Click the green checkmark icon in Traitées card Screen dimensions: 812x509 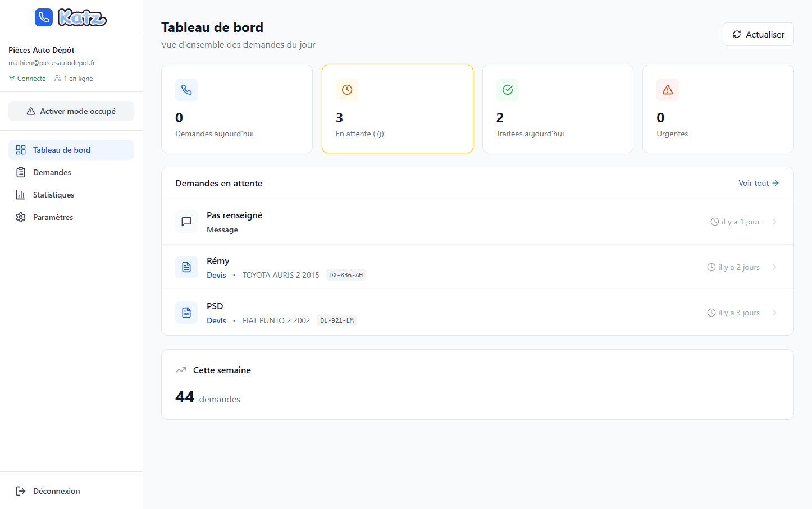[x=508, y=90]
